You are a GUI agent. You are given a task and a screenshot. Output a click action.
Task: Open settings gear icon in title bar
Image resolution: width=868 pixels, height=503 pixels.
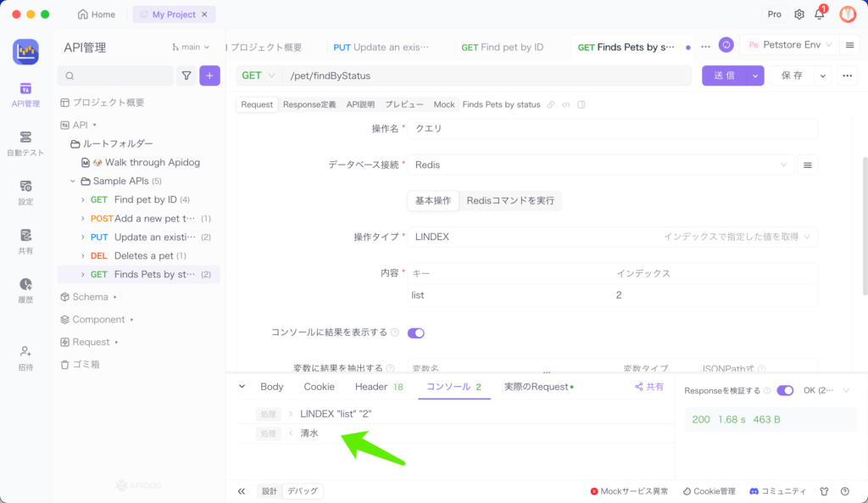(798, 14)
